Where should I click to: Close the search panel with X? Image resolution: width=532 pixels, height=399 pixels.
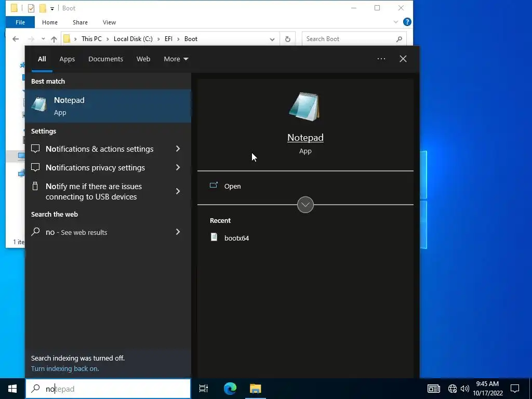click(403, 59)
